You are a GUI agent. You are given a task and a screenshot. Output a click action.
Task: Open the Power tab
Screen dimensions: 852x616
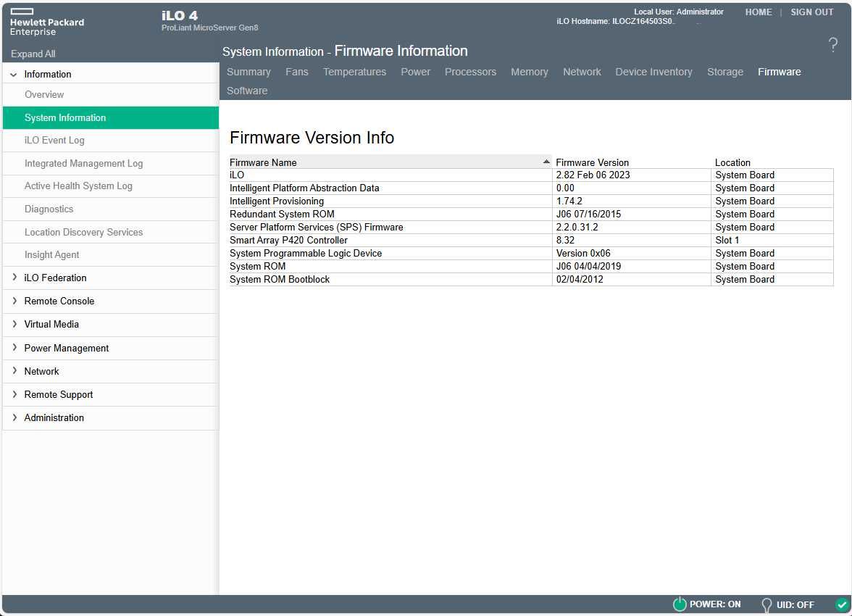tap(415, 72)
